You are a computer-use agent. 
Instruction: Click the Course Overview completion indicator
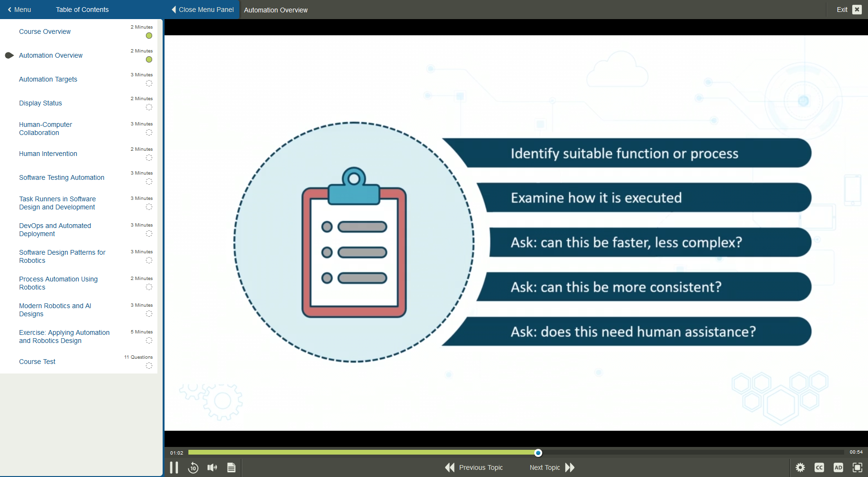click(x=149, y=36)
